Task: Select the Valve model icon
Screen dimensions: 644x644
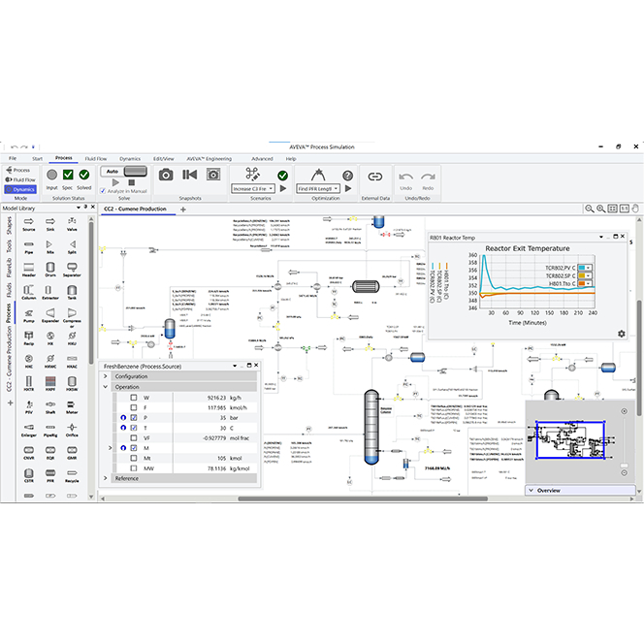Action: pos(72,222)
